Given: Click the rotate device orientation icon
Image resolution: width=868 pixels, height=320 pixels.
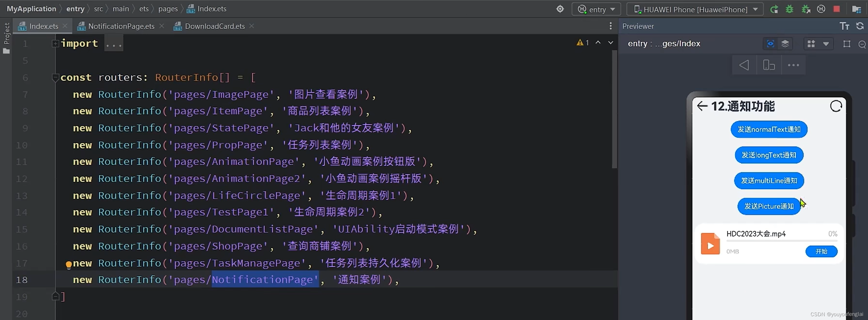Looking at the screenshot, I should coord(769,65).
